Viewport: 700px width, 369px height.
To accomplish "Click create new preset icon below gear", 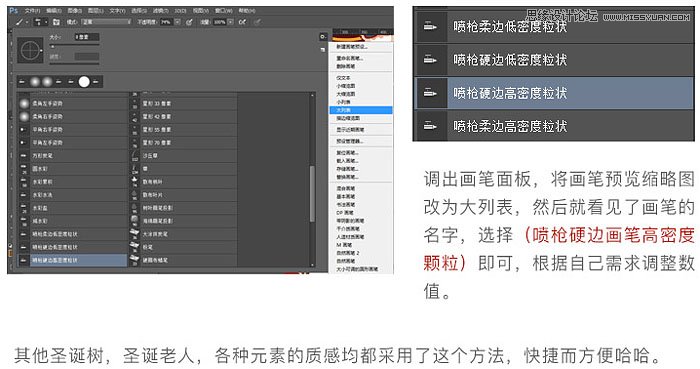I will [323, 50].
